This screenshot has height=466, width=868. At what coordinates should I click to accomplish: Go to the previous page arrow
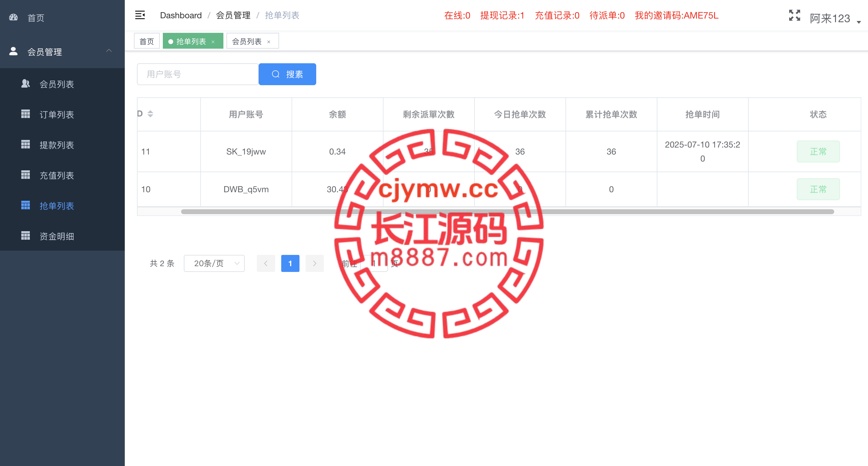click(266, 263)
